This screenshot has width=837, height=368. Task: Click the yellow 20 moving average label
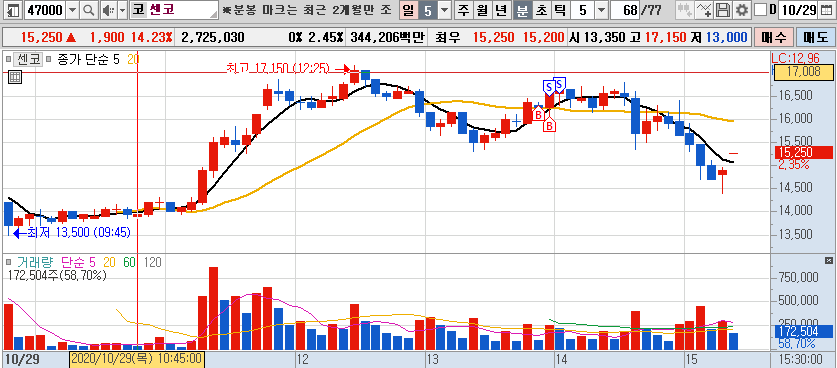[x=132, y=59]
